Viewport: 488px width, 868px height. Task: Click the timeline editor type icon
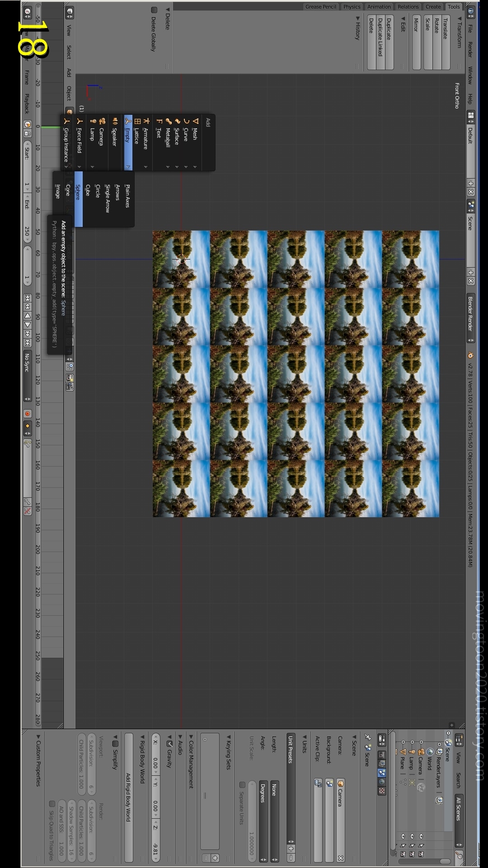coord(28,11)
